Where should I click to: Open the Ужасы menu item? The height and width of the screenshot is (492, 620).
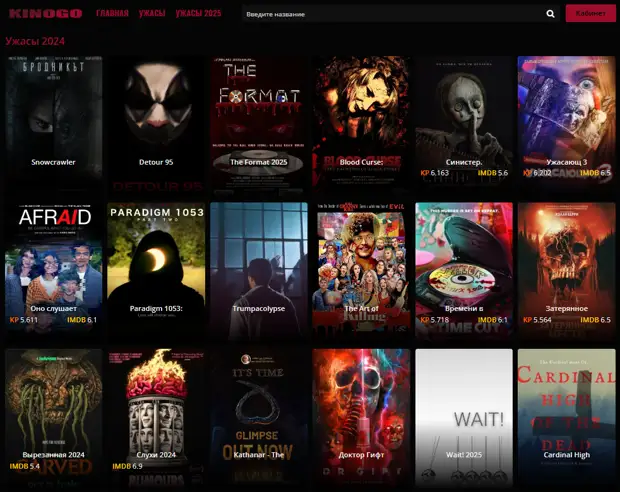point(152,14)
